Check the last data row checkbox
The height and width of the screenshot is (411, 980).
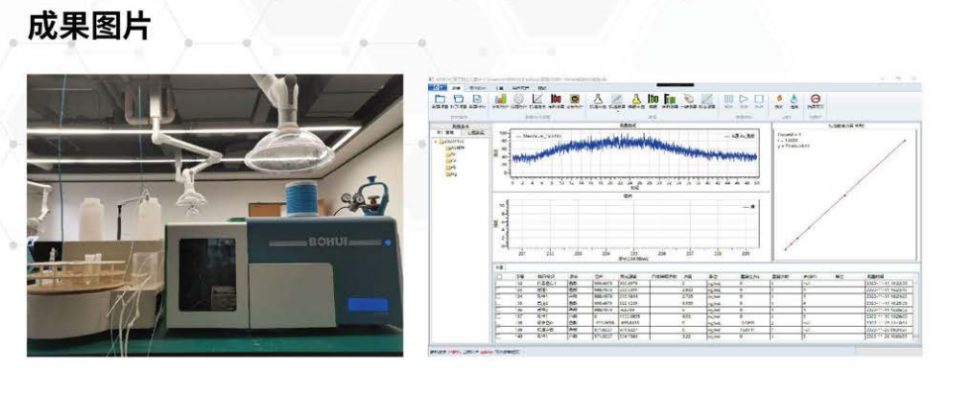[x=498, y=337]
